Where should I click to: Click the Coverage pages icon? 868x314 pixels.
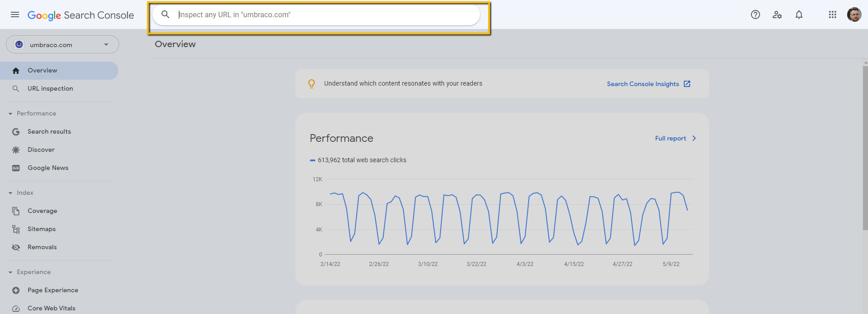[x=16, y=211]
